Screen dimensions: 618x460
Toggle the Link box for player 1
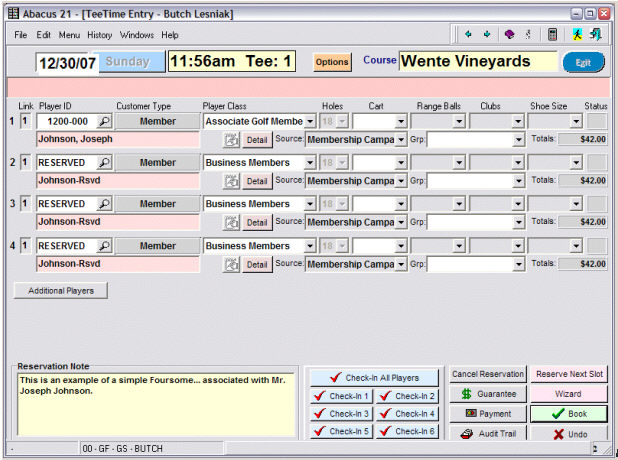tap(26, 121)
